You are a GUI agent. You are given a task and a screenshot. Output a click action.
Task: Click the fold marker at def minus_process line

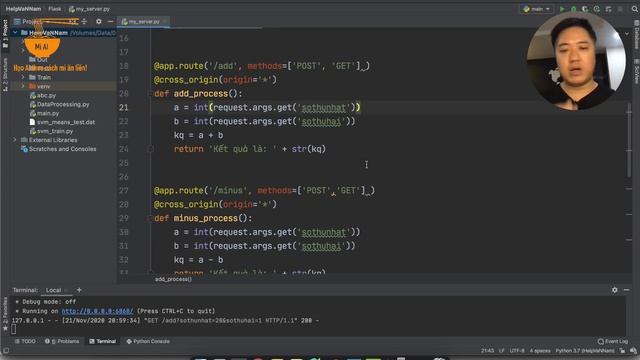click(150, 218)
